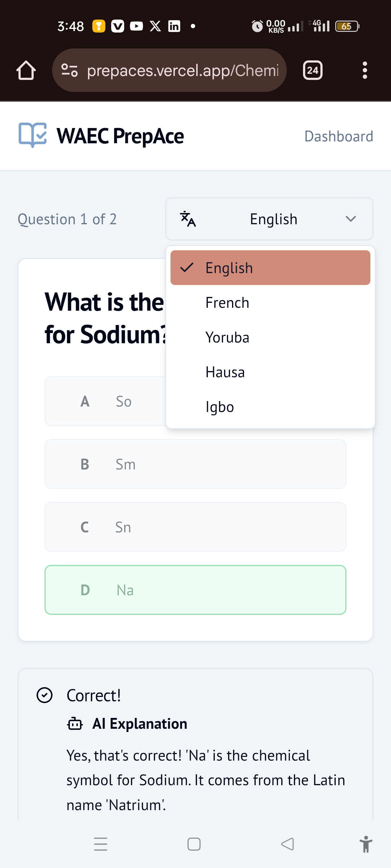Select answer option C Sn
The image size is (391, 868).
[195, 527]
